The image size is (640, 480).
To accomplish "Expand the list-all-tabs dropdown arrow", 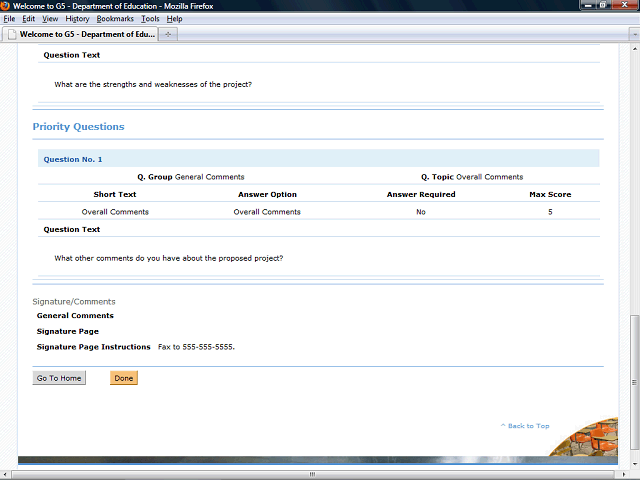I will pyautogui.click(x=633, y=33).
